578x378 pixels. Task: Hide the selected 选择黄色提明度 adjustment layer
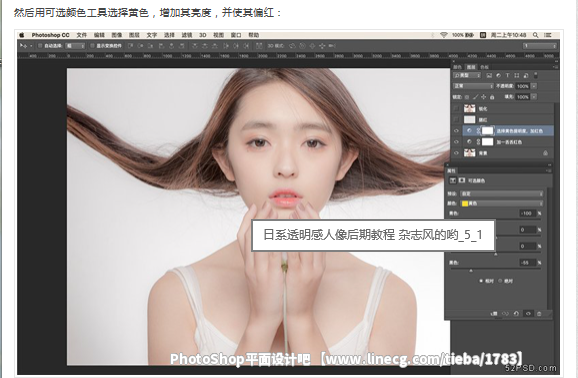[x=456, y=131]
